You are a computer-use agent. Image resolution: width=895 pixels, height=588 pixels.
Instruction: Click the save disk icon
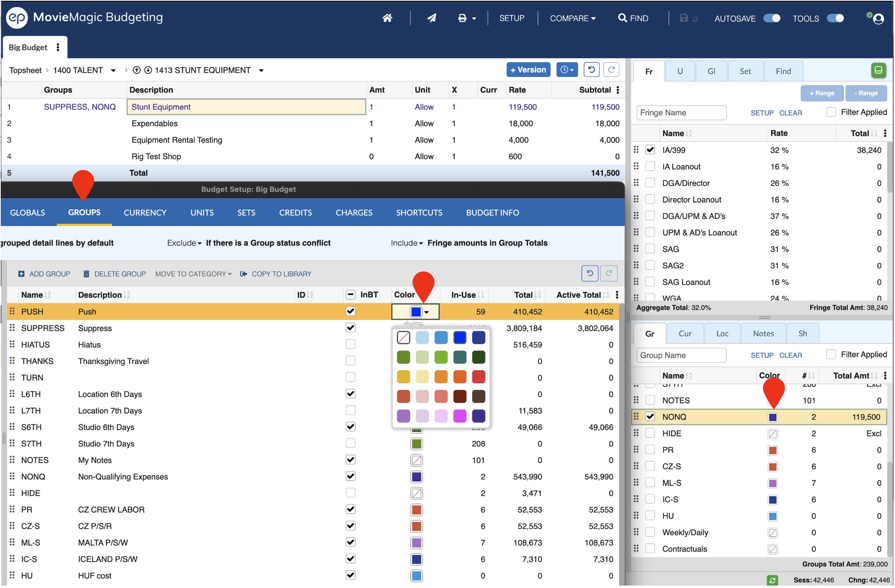coord(683,18)
